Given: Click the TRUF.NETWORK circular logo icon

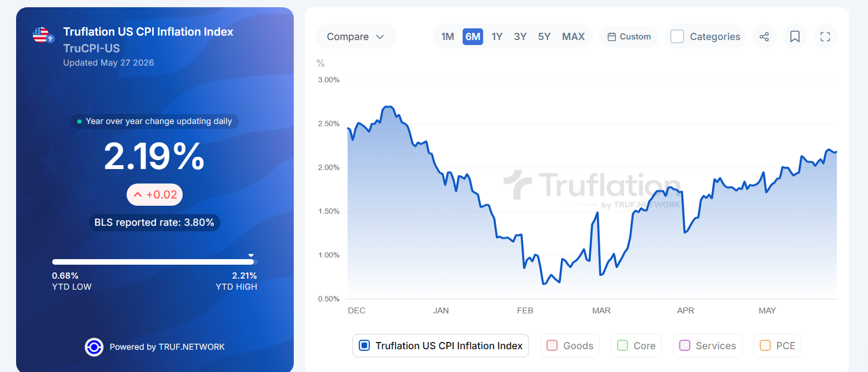Looking at the screenshot, I should [94, 347].
